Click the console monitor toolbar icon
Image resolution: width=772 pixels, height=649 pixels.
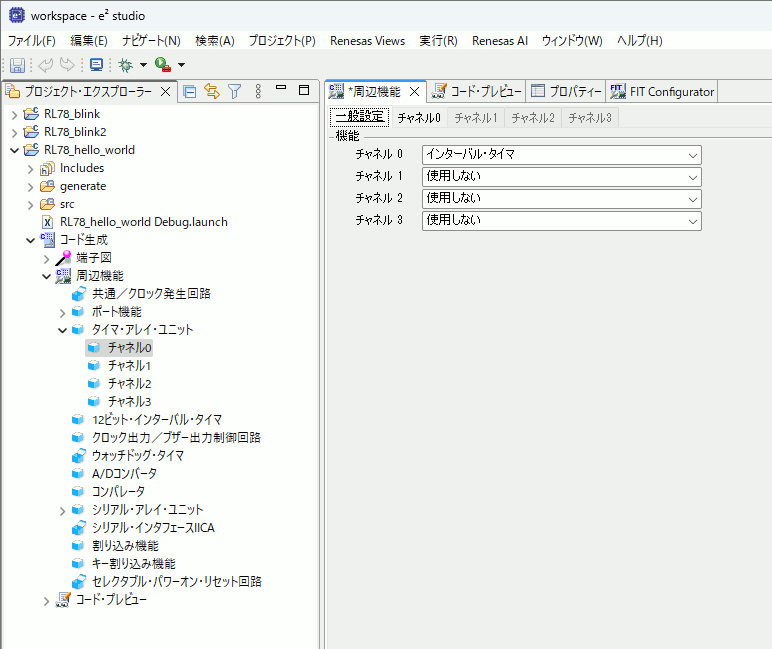point(96,65)
